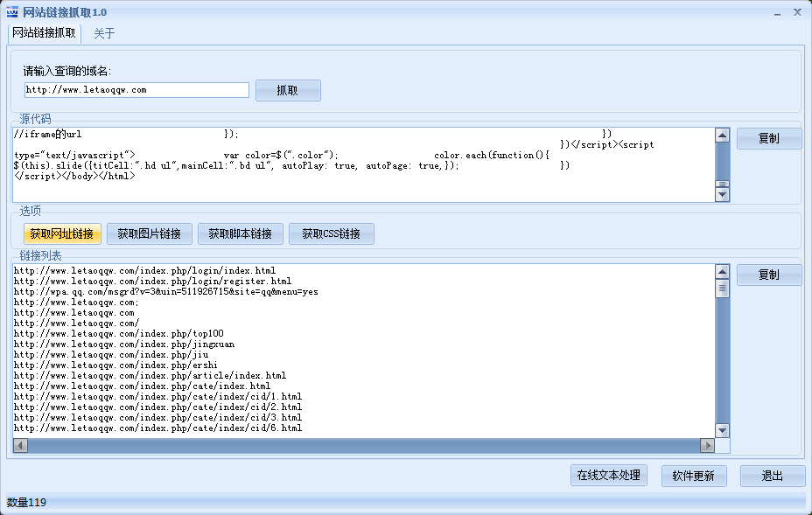Screen dimensions: 812x515
Task: Click the 软件更新 button
Action: pos(694,477)
